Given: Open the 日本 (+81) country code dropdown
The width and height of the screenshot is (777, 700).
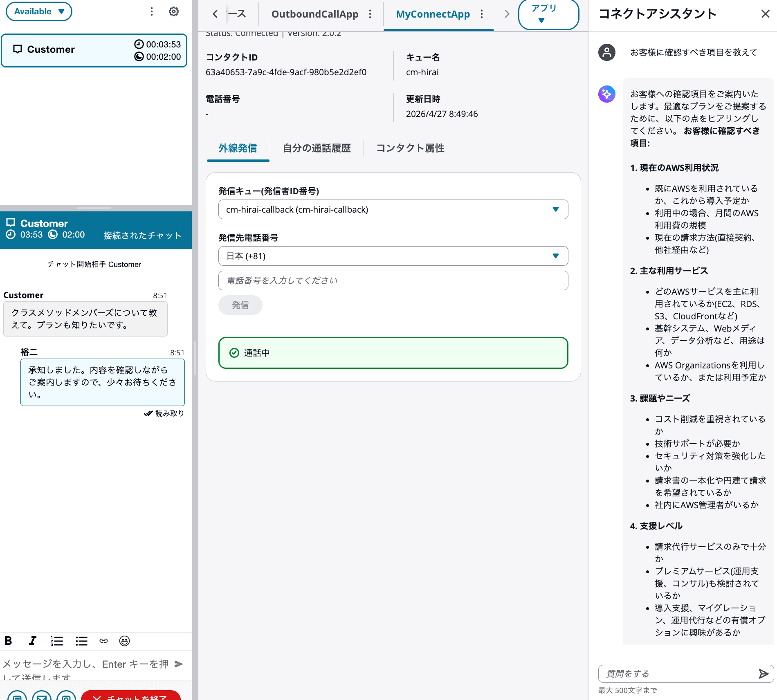Looking at the screenshot, I should pyautogui.click(x=393, y=256).
